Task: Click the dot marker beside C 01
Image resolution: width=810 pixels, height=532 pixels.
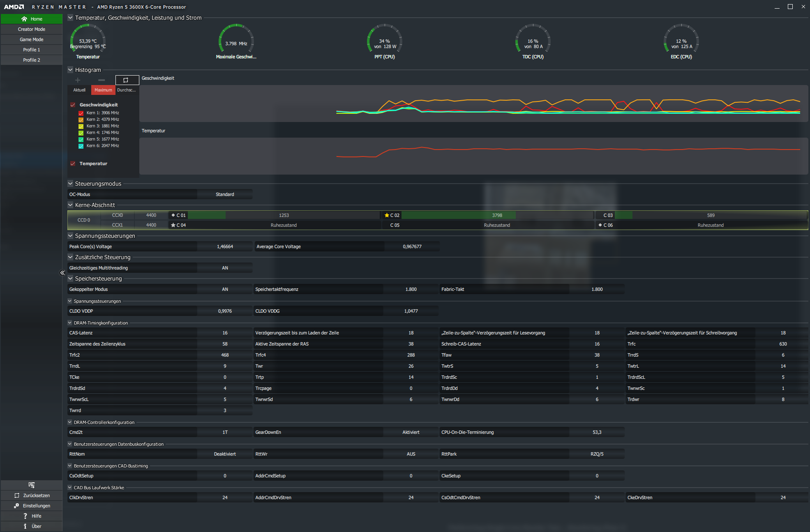Action: click(x=173, y=215)
